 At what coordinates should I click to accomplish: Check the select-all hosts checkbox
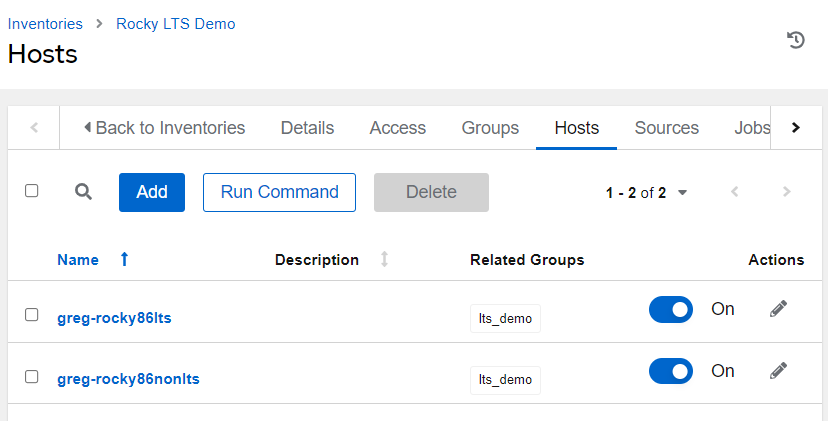point(32,191)
